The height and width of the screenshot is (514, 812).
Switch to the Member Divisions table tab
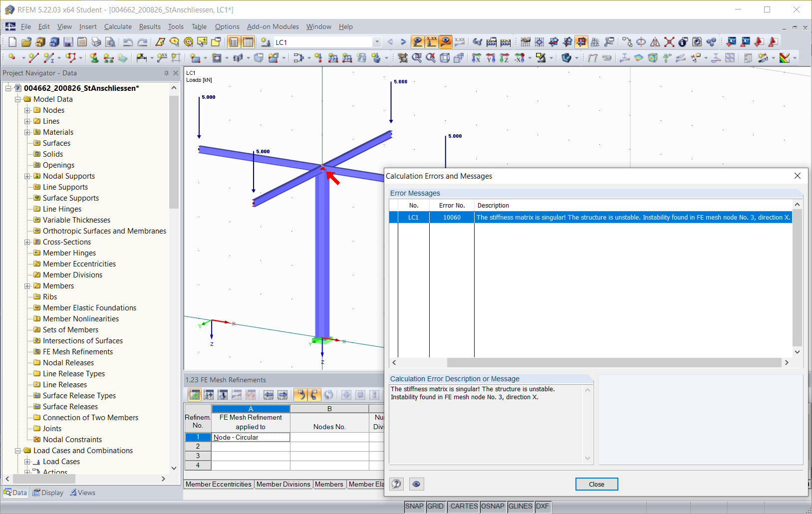283,484
